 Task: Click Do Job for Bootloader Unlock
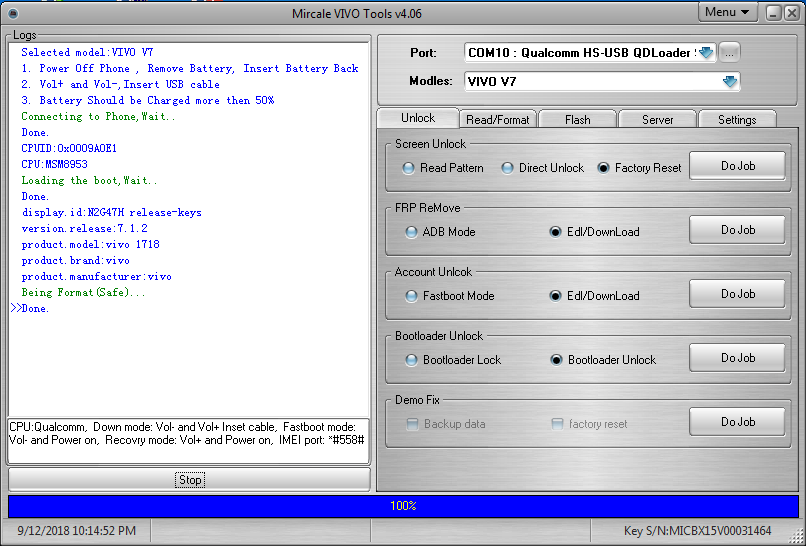(737, 358)
